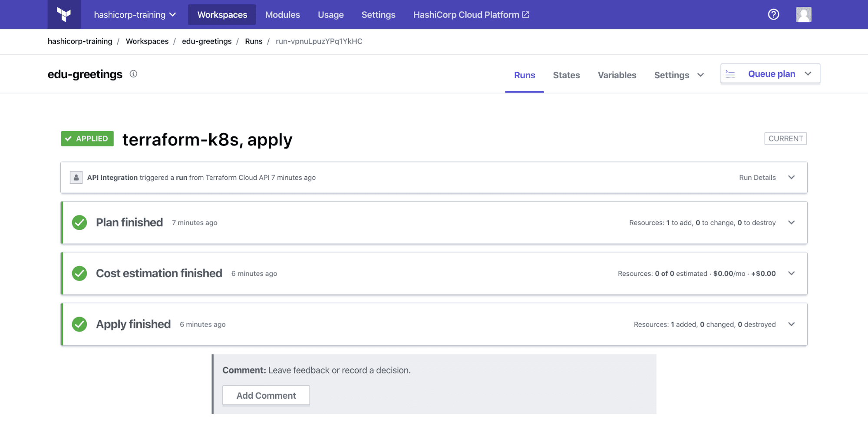
Task: Switch to the Variables tab
Action: pyautogui.click(x=617, y=75)
